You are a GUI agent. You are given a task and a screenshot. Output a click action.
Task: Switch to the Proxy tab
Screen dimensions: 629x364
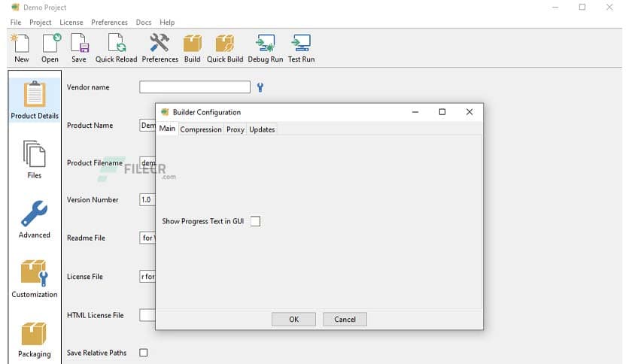(235, 129)
